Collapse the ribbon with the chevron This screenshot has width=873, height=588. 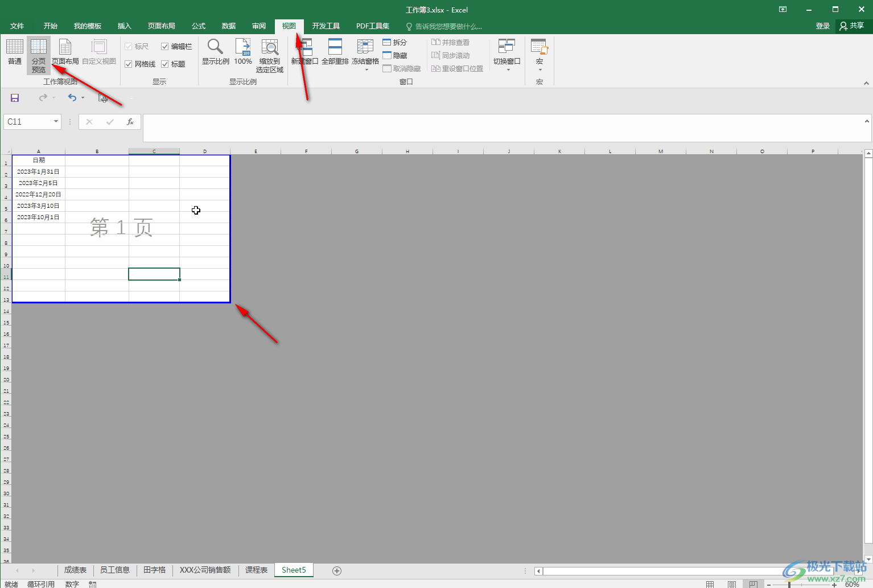click(x=866, y=83)
